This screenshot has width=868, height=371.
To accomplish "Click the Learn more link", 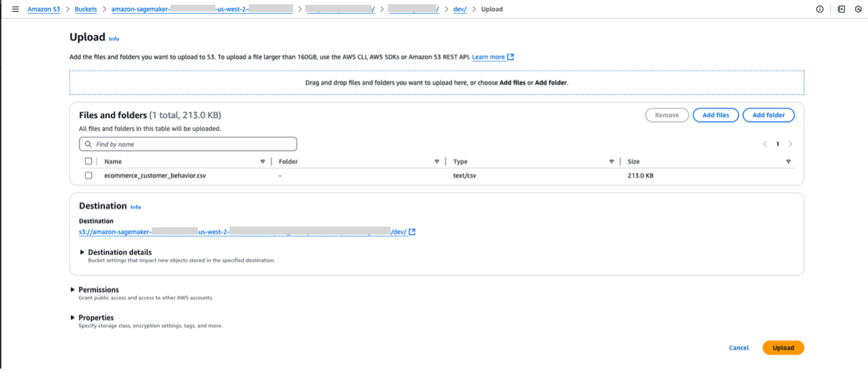I will (489, 57).
